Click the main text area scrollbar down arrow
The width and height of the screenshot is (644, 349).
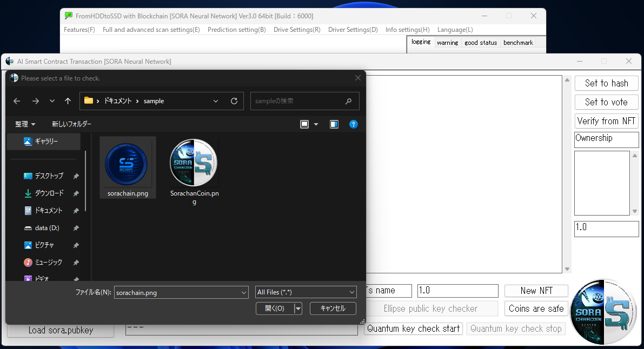tap(567, 269)
